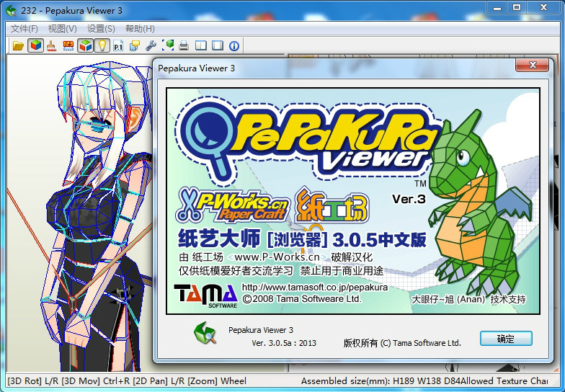
Task: Toggle the unfolded open cube toolbar button
Action: 85,46
